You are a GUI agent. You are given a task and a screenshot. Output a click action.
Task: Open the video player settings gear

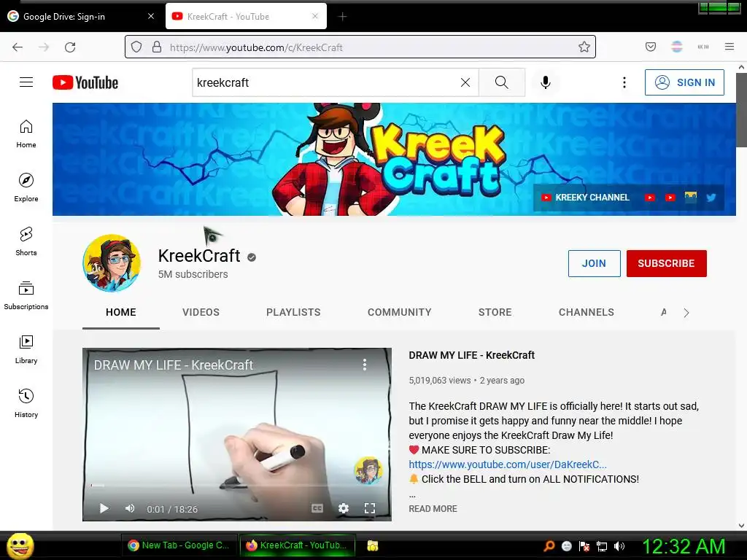[344, 508]
